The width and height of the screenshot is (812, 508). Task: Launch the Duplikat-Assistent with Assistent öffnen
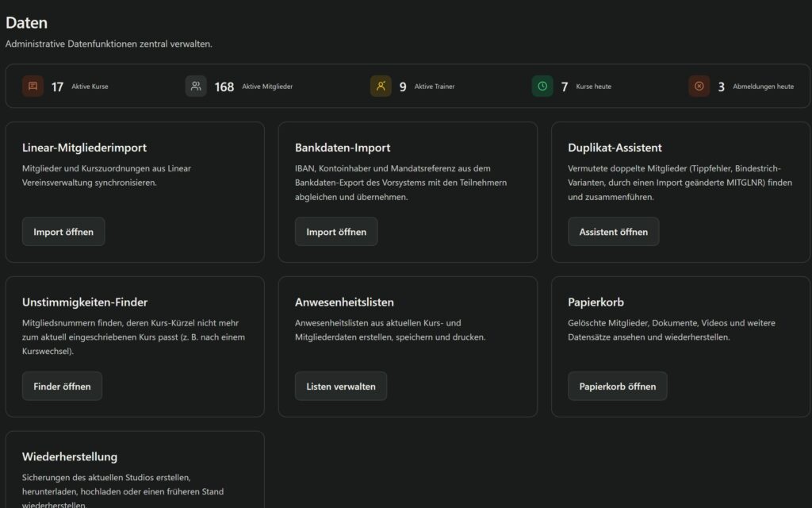(613, 232)
